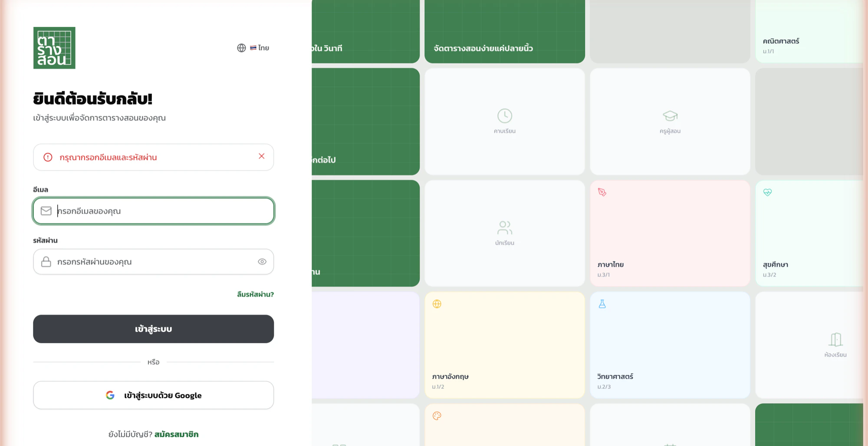This screenshot has height=446, width=868.
Task: Click the flask icon on วิทยาศาสตร์ card
Action: click(x=602, y=304)
